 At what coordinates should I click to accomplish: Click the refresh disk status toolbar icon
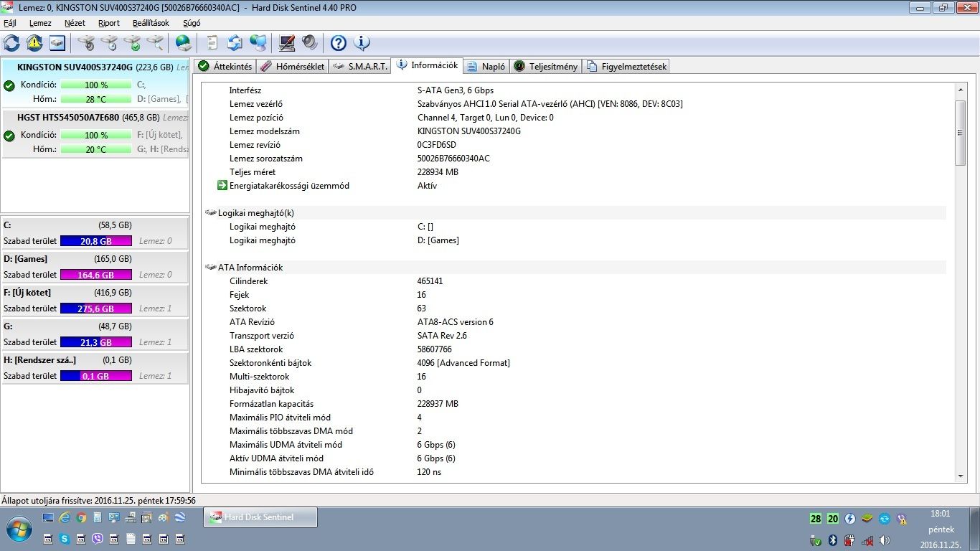tap(11, 43)
